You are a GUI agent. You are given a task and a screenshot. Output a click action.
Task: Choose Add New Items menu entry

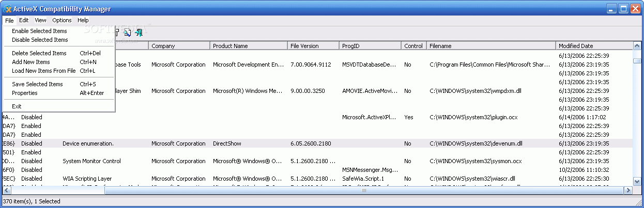[58, 62]
